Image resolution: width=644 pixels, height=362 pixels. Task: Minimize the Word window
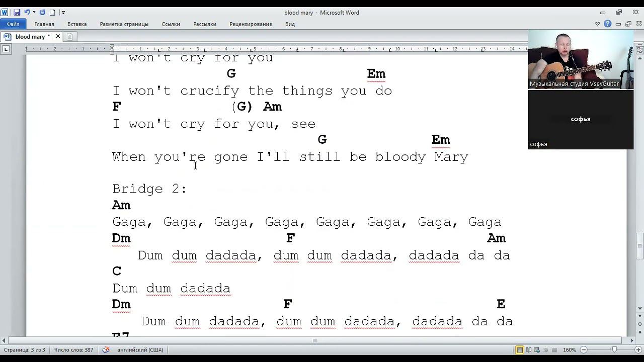click(603, 12)
